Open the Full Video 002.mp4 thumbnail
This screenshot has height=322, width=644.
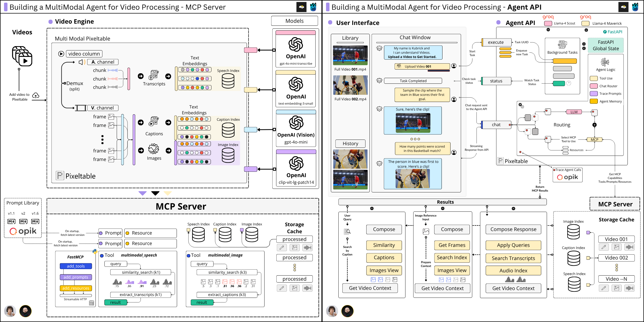[350, 85]
